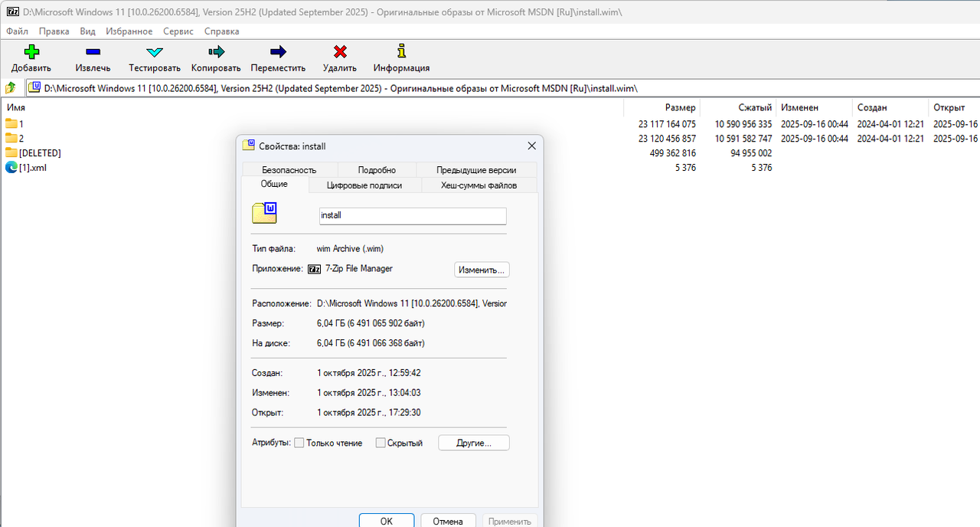Open the Файл menu

click(17, 31)
